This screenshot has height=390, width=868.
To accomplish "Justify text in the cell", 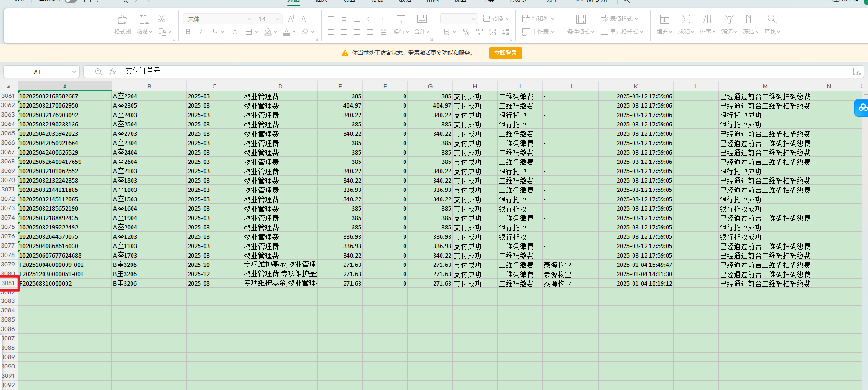I will coord(370,32).
